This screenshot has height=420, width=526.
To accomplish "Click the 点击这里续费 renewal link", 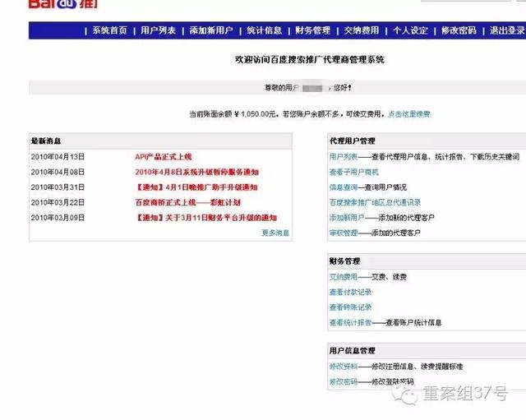I will click(409, 114).
